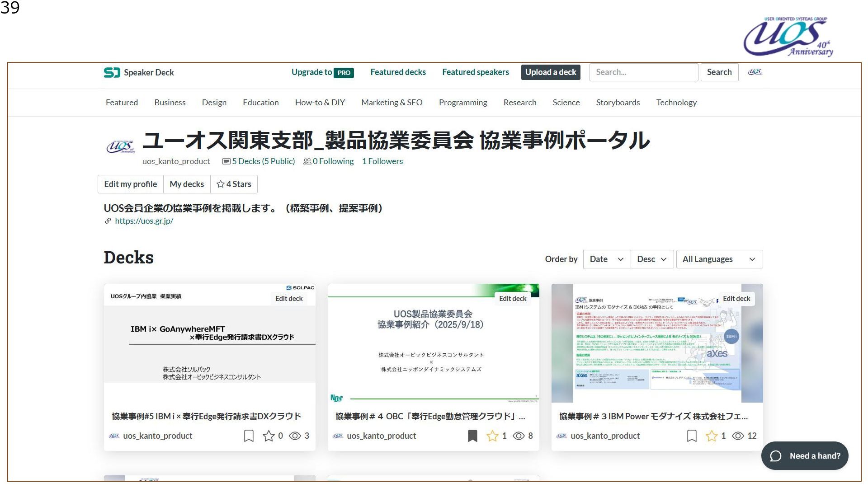The height and width of the screenshot is (488, 868).
Task: Click the link icon beside uos.gr.jp URL
Action: (108, 221)
